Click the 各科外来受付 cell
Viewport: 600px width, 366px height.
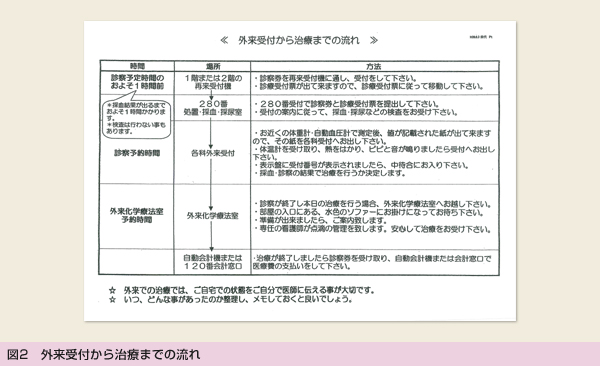[213, 153]
